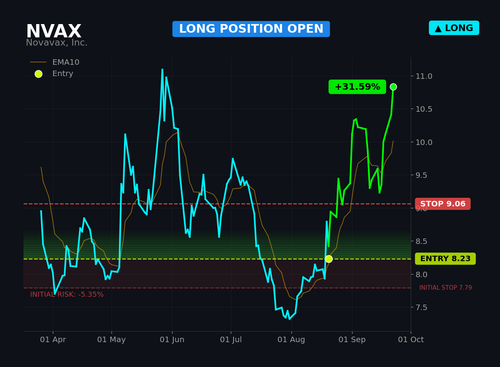Select the Entry legend marker dot
Image resolution: width=500 pixels, height=367 pixels.
coord(39,74)
